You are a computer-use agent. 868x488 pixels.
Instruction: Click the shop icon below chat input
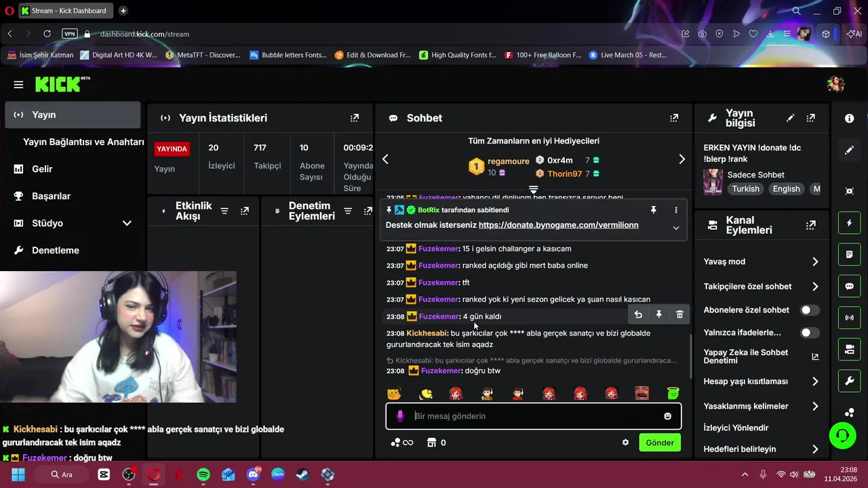click(x=431, y=443)
